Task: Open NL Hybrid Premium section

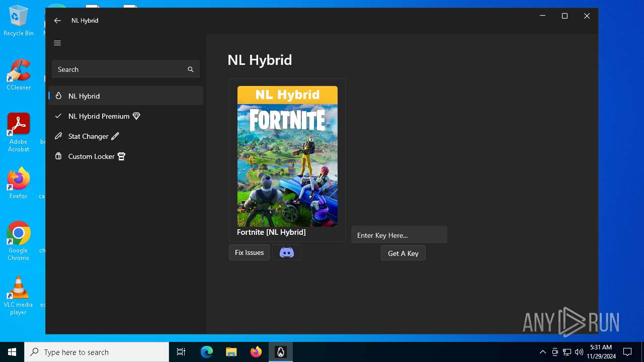Action: [126, 116]
